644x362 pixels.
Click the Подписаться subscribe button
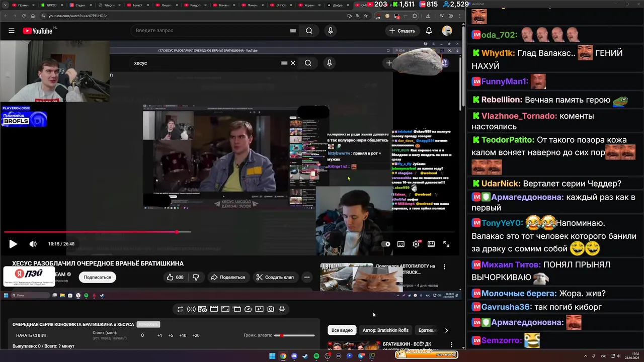(97, 277)
